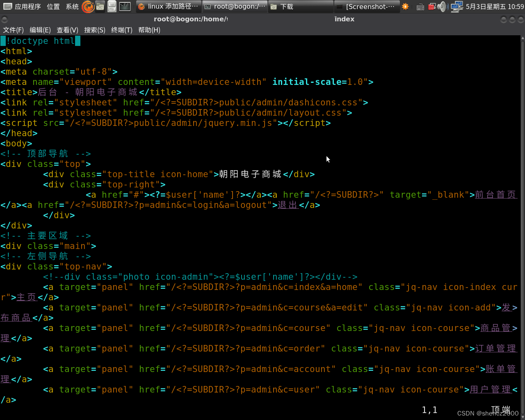Image resolution: width=525 pixels, height=420 pixels.
Task: Open the 文件(F) menu in the terminal
Action: coord(13,30)
